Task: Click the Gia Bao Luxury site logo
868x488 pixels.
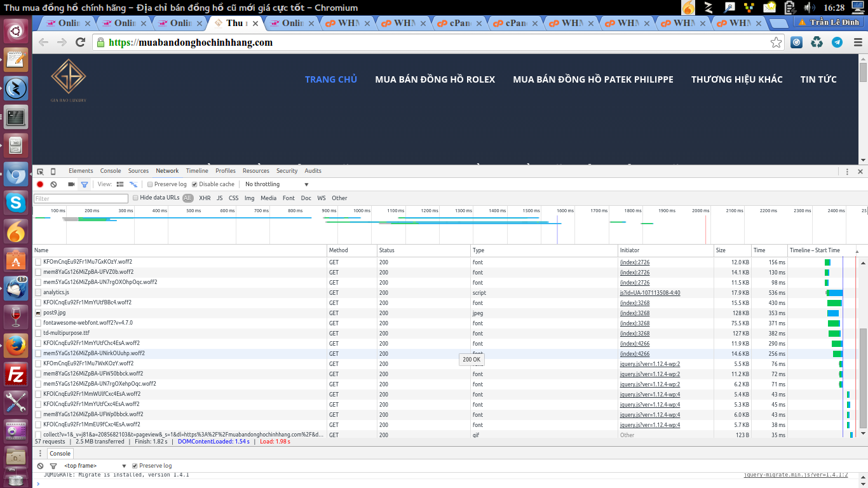Action: coord(69,81)
